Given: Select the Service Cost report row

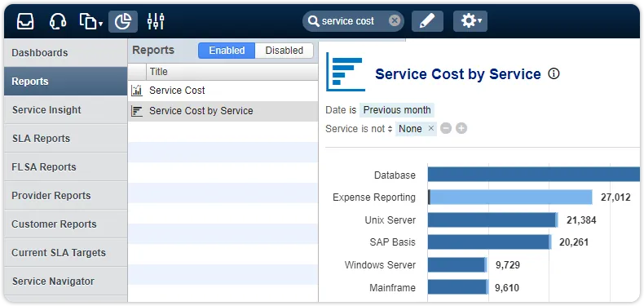Looking at the screenshot, I should [223, 91].
